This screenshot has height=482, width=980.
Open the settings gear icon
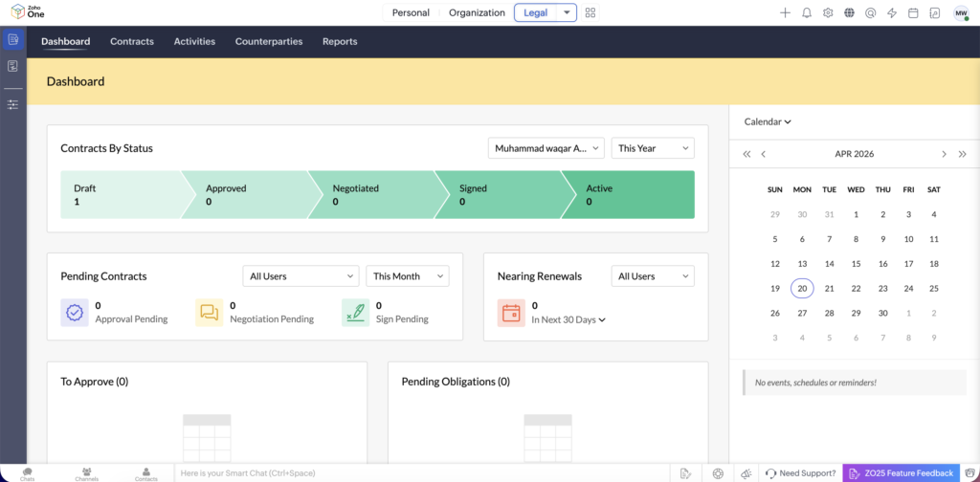click(x=828, y=13)
